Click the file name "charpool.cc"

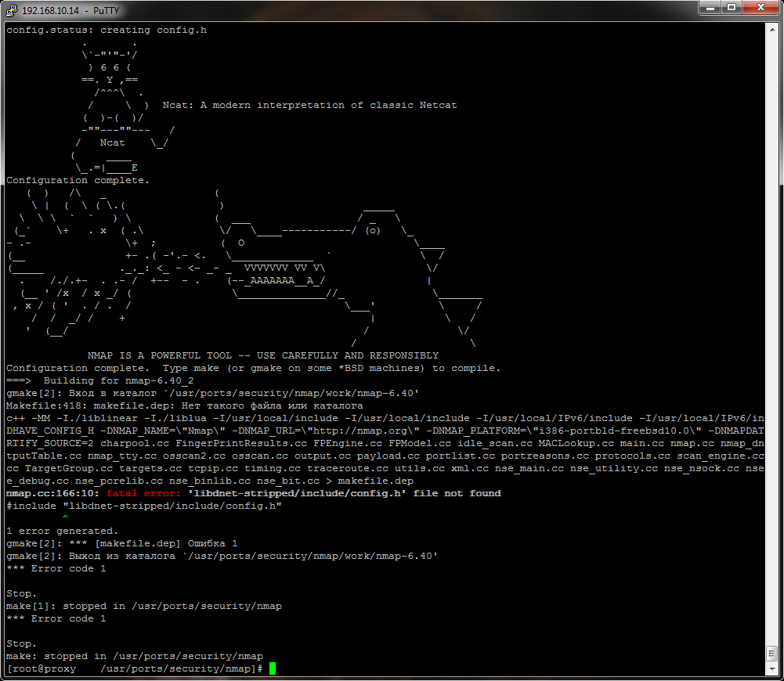[135, 443]
